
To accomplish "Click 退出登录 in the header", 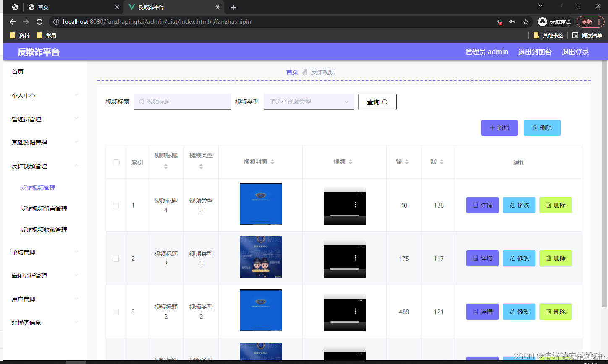I will pos(575,52).
